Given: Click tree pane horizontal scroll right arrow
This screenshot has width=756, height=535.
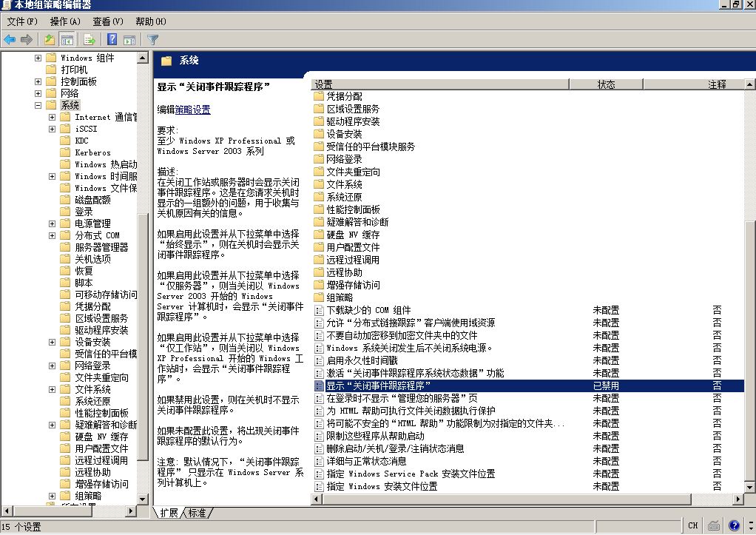Looking at the screenshot, I should click(x=131, y=510).
